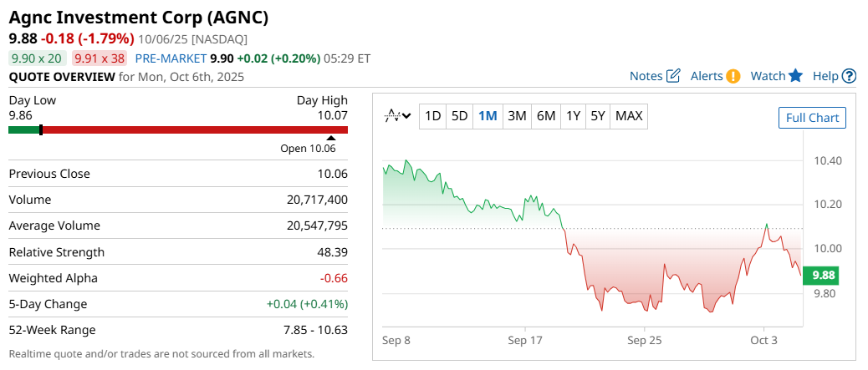The width and height of the screenshot is (868, 370).
Task: Click the Watch link
Action: (x=768, y=76)
